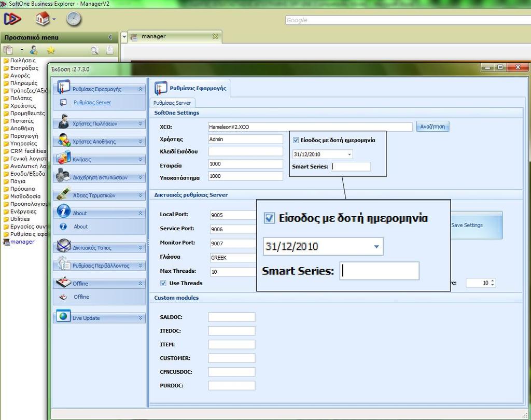The width and height of the screenshot is (531, 420).
Task: Toggle the Είσοδος με δοτή ημερομηνία checkbox
Action: (296, 140)
